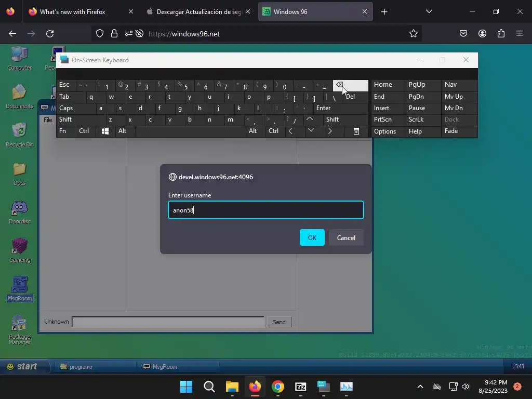Open Google Chrome from the taskbar

(x=277, y=387)
